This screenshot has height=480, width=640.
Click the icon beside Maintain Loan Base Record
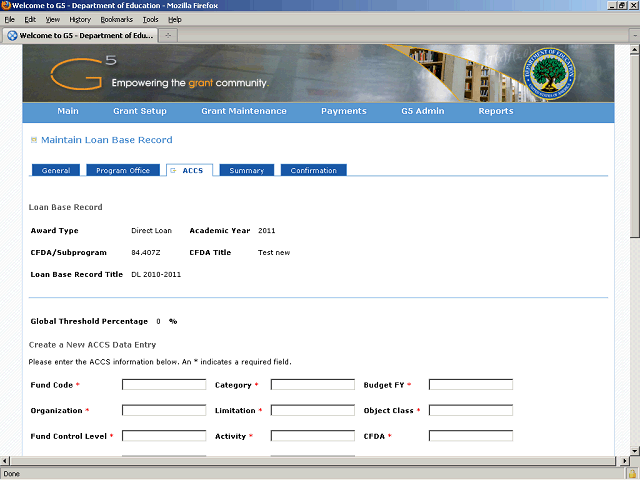tap(34, 140)
